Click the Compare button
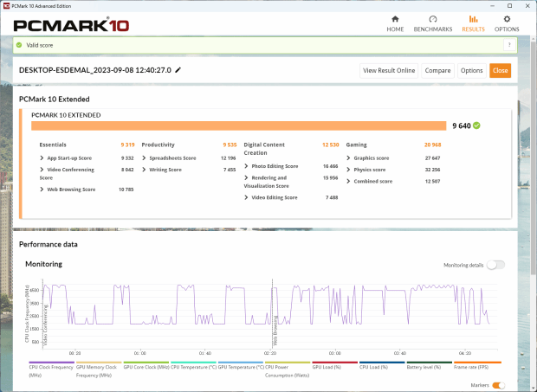Screen dimensions: 537x392 (x=437, y=70)
